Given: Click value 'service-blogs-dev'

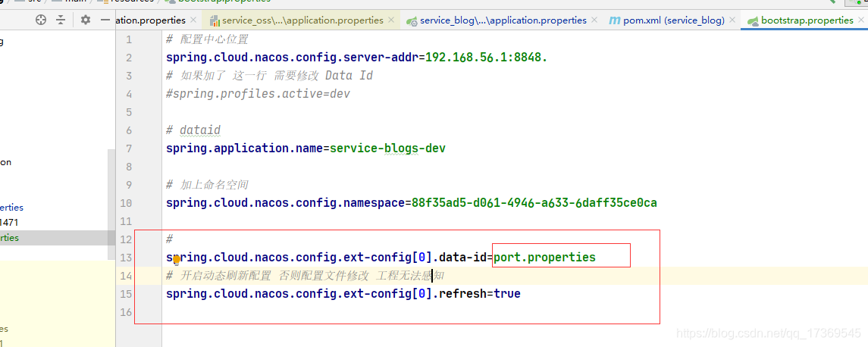Looking at the screenshot, I should (387, 148).
